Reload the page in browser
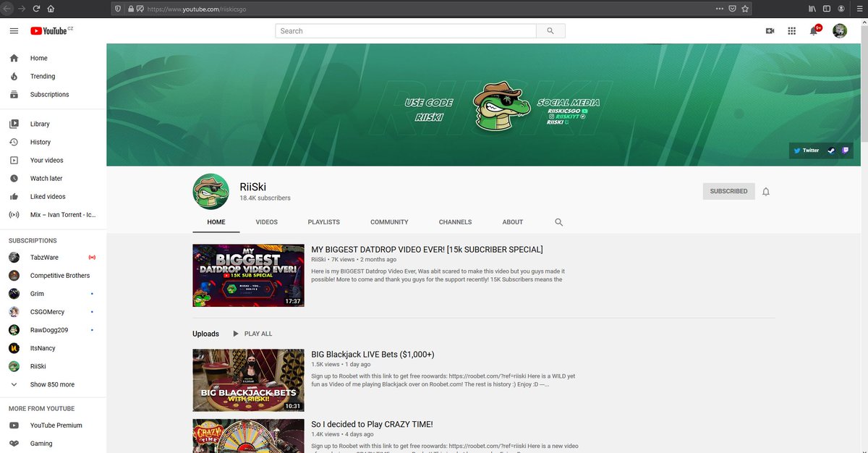The image size is (868, 453). click(x=36, y=9)
